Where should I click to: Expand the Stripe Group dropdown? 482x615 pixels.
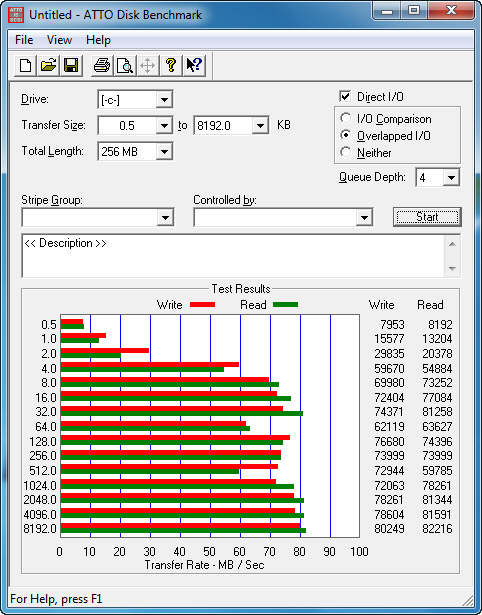click(165, 218)
